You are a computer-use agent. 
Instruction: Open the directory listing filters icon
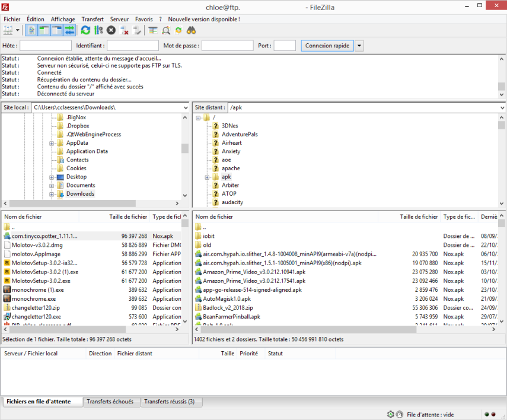point(153,30)
